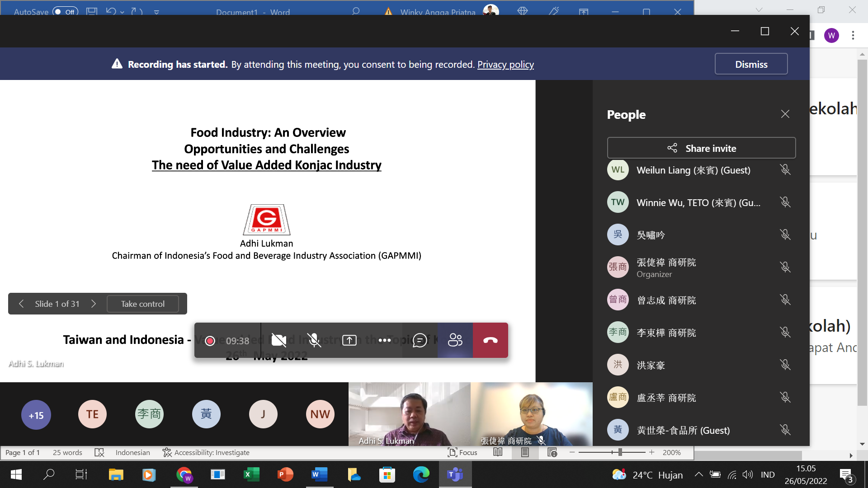Expand Customize Quick Access Toolbar dropdown
This screenshot has width=868, height=488.
click(x=156, y=12)
